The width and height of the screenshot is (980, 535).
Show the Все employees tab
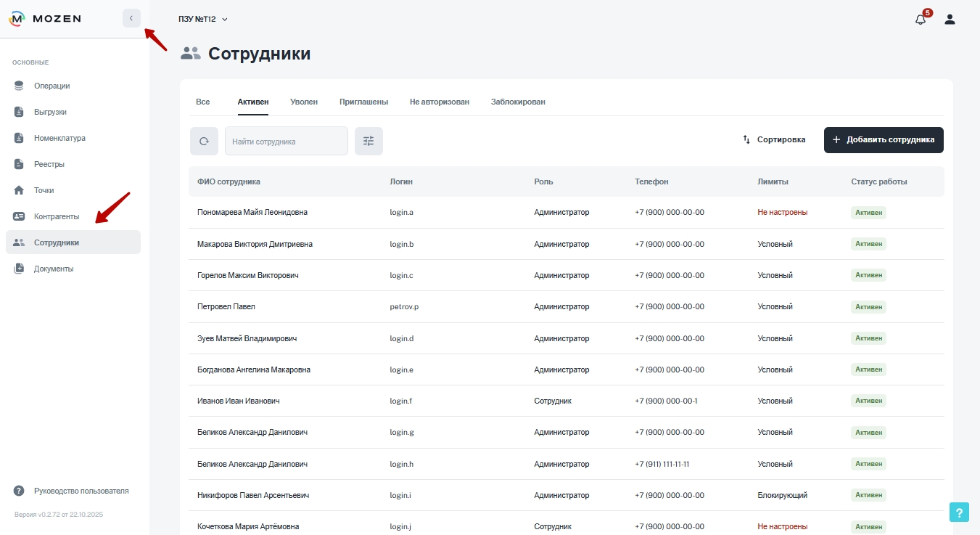203,102
